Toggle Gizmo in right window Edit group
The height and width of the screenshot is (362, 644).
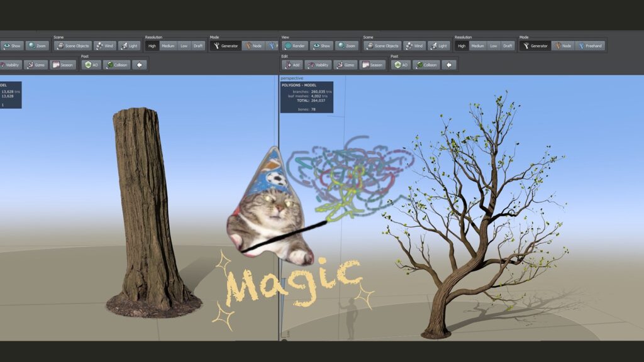click(x=345, y=65)
